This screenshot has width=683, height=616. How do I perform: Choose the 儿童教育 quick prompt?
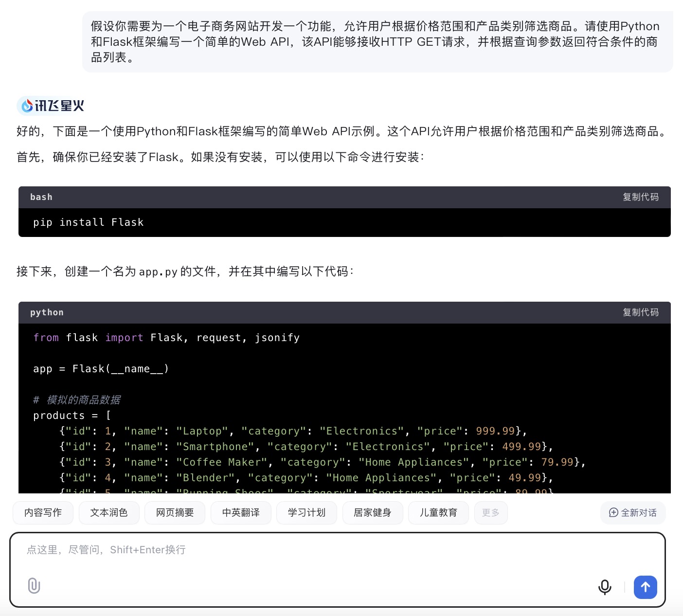(438, 512)
